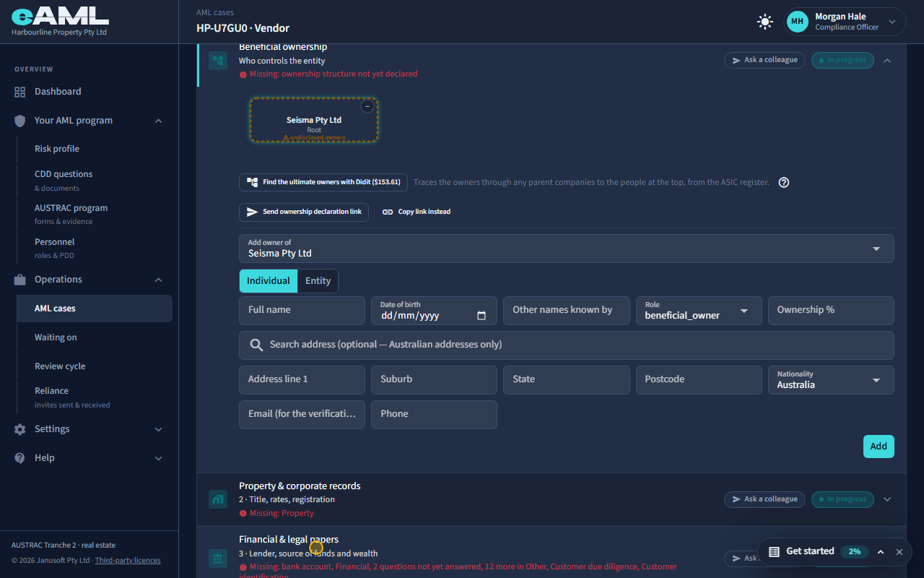Click the Property & corporate records section icon
This screenshot has width=924, height=578.
coord(218,499)
